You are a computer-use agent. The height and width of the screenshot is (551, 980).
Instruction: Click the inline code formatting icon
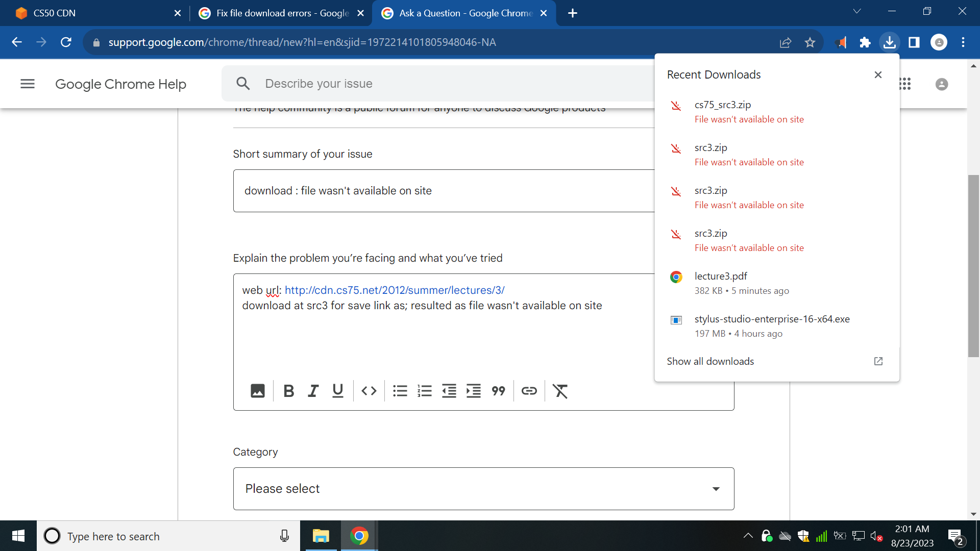[x=367, y=390]
